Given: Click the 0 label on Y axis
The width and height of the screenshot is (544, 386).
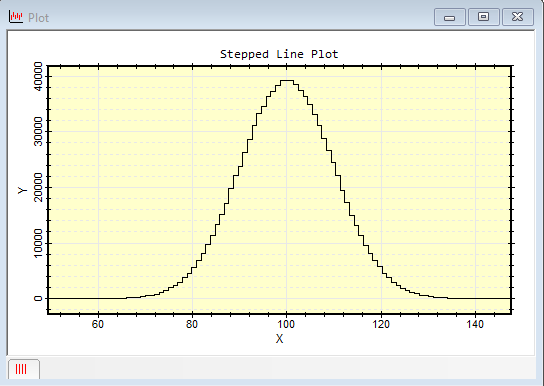Looking at the screenshot, I should (38, 298).
